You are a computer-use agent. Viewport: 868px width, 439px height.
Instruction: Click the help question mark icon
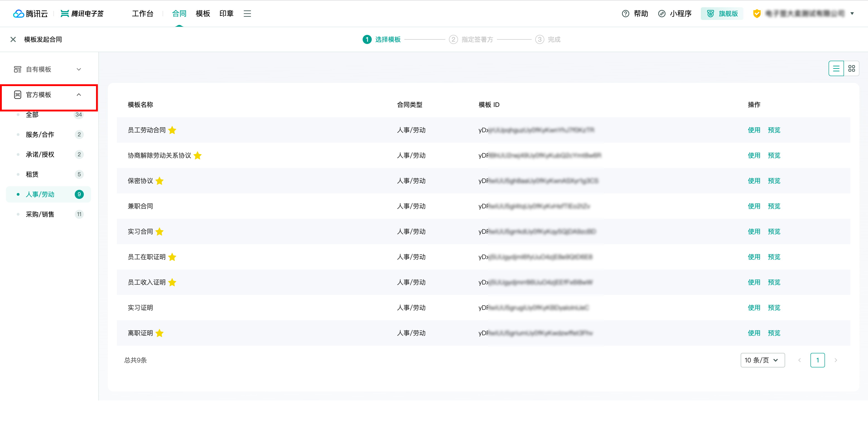625,13
